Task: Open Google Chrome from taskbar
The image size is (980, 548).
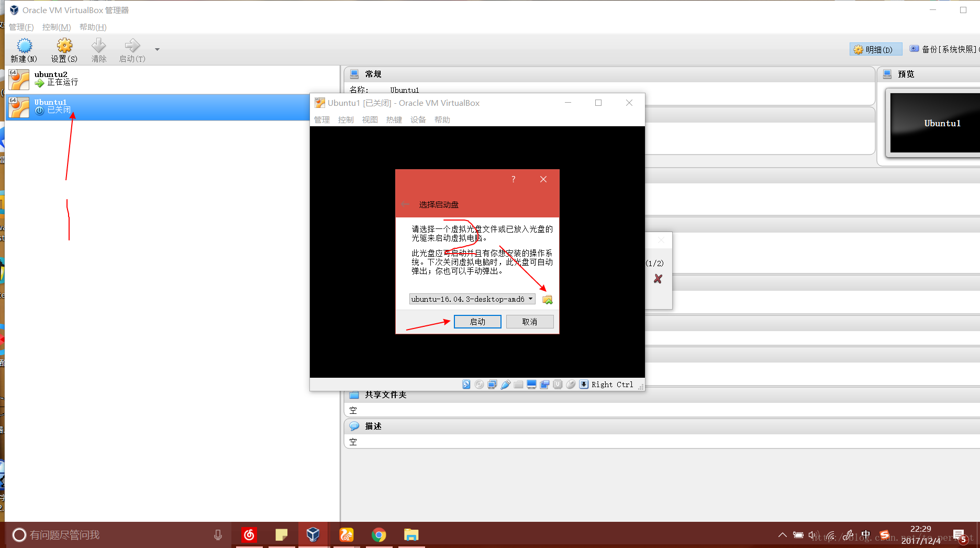Action: click(379, 535)
